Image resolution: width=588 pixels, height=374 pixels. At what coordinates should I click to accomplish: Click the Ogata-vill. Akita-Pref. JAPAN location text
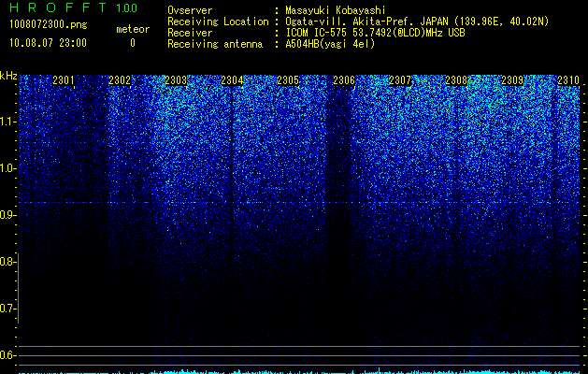point(417,22)
